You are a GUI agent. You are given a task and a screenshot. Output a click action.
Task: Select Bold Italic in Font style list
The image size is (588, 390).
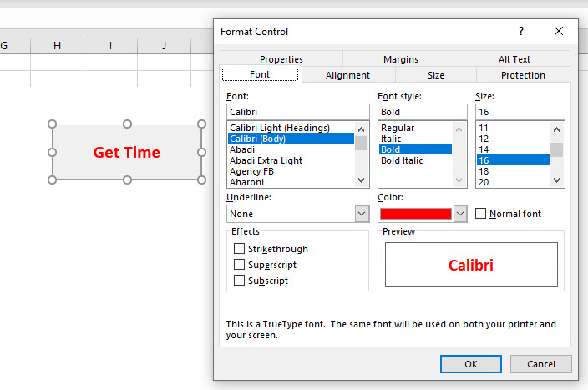[x=401, y=160]
